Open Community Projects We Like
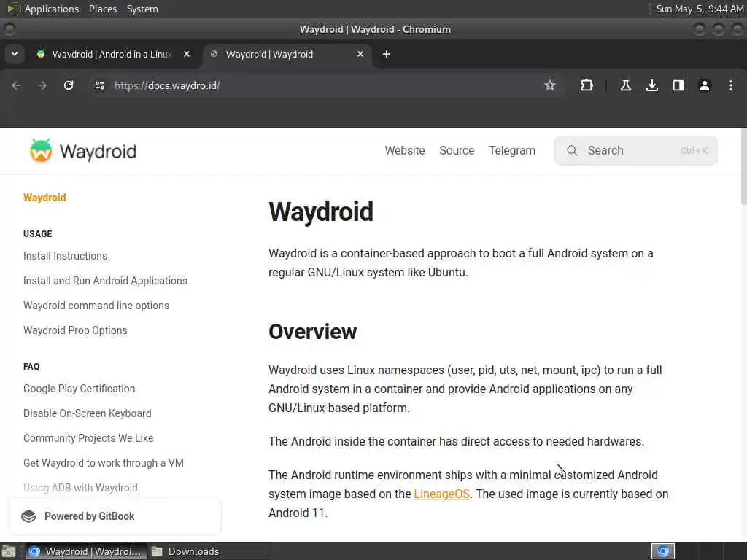The width and height of the screenshot is (747, 560). tap(88, 438)
